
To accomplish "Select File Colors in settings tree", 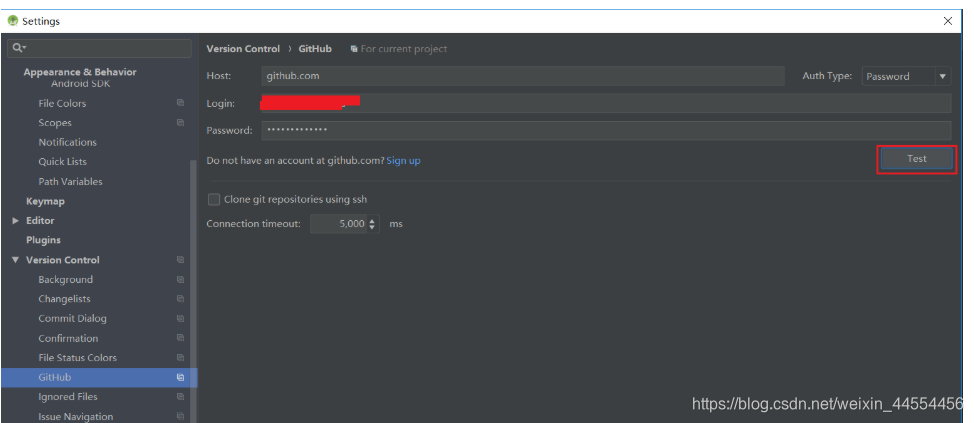I will point(62,103).
